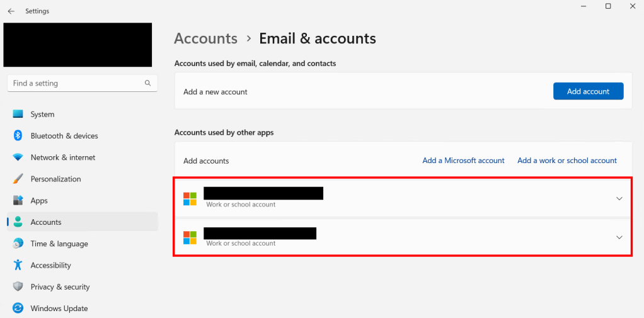Click the Privacy & security shield icon

[18, 287]
